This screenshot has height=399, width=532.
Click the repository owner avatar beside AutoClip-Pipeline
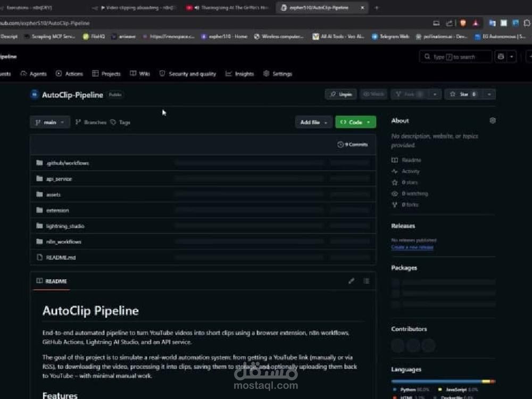coord(34,94)
